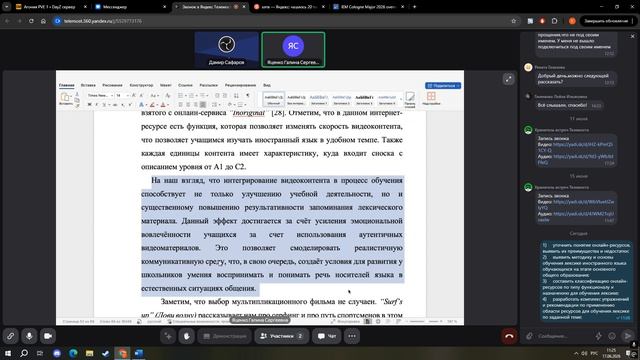
Task: Expand shared screen to fullscreen
Action: tap(509, 79)
